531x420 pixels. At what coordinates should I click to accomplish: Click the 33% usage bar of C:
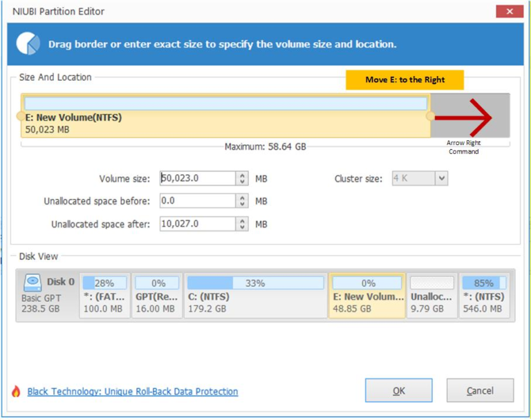pyautogui.click(x=256, y=283)
